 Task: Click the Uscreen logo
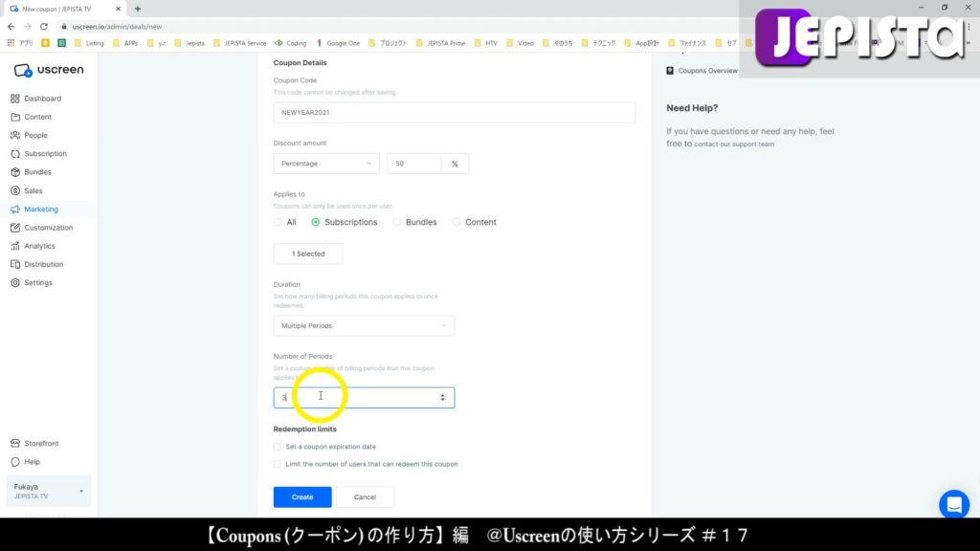pyautogui.click(x=49, y=70)
